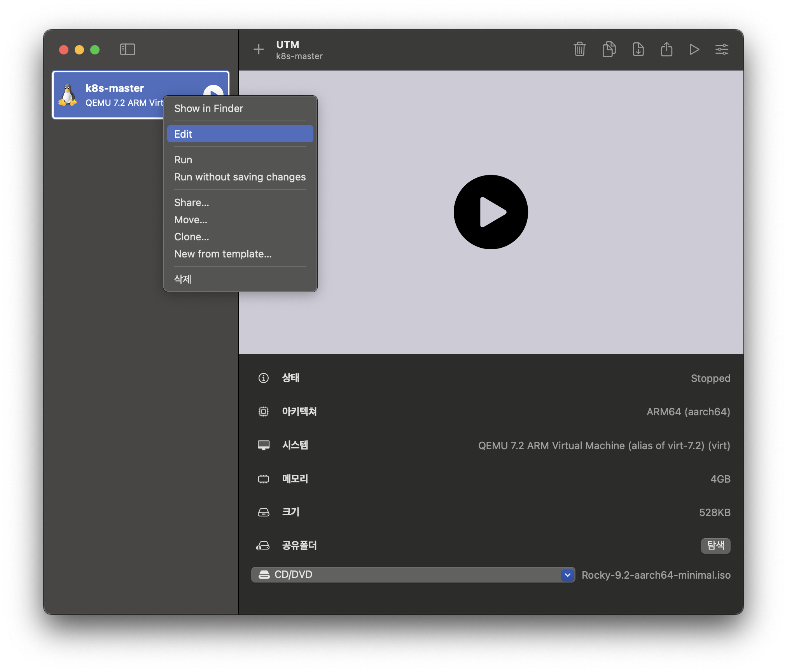Click the 삭제 delete menu entry
Viewport: 787px width, 672px height.
coord(183,279)
